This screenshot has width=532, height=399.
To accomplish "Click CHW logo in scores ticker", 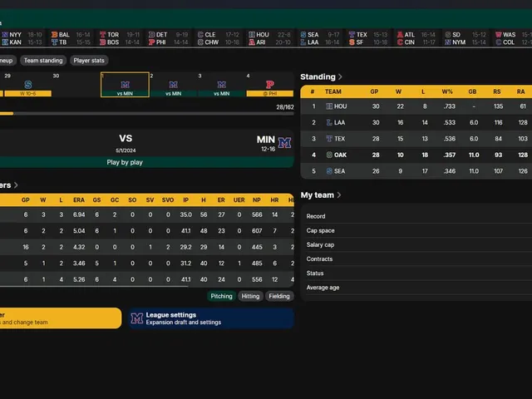I will click(x=200, y=42).
